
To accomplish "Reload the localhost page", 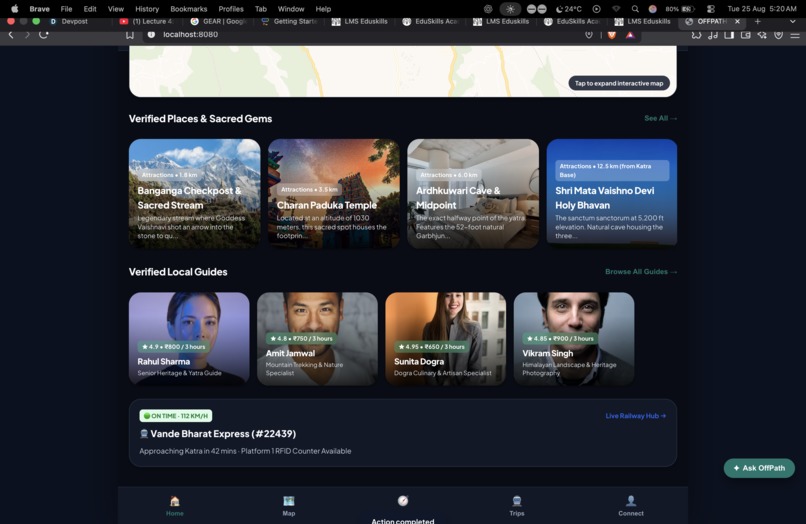I will [44, 34].
